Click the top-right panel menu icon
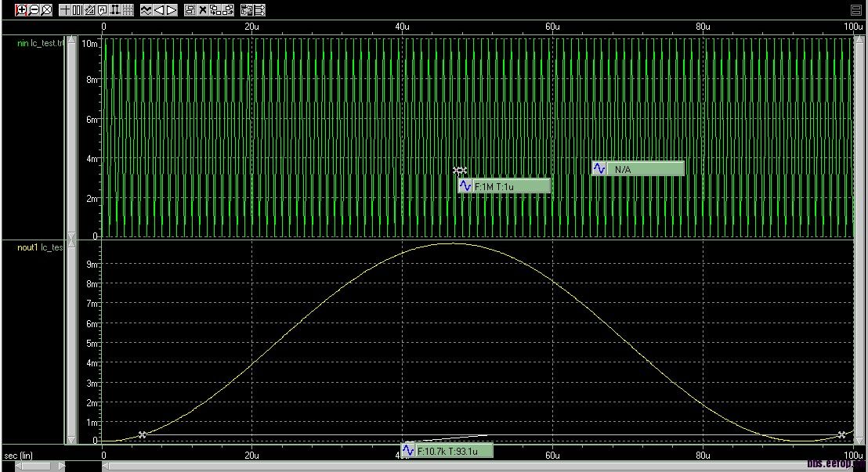This screenshot has height=472, width=868. point(855,10)
